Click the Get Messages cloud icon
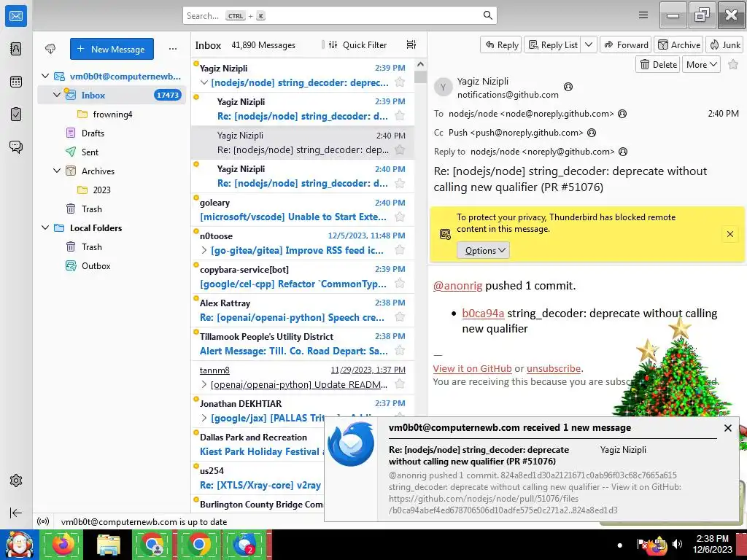The height and width of the screenshot is (560, 747). (50, 49)
